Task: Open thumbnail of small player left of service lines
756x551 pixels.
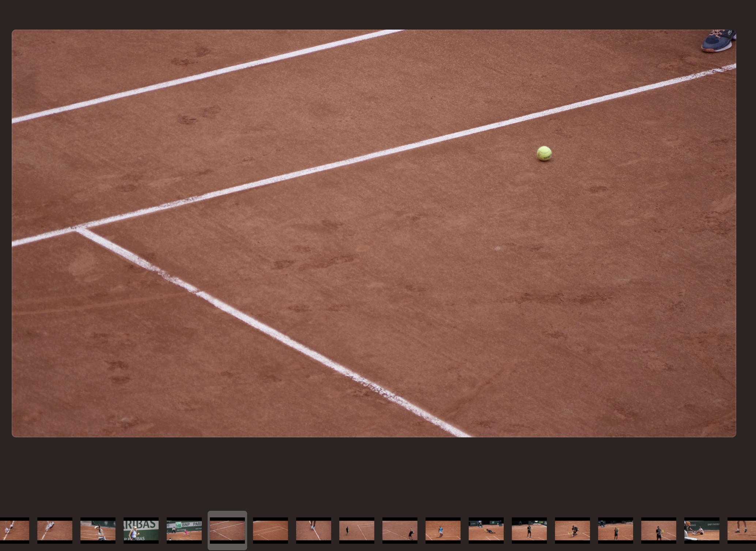Action: tap(357, 530)
